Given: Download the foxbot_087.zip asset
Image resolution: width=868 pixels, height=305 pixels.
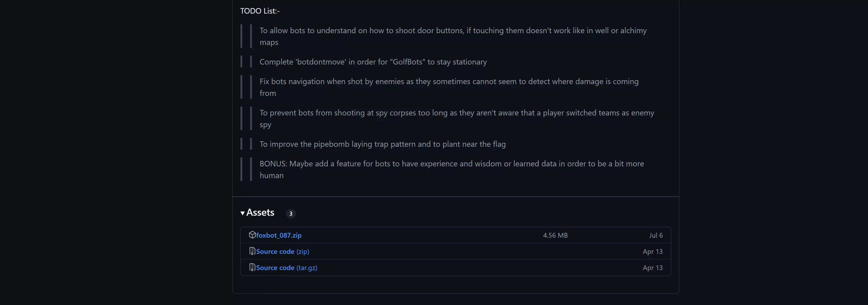Looking at the screenshot, I should click(x=279, y=235).
